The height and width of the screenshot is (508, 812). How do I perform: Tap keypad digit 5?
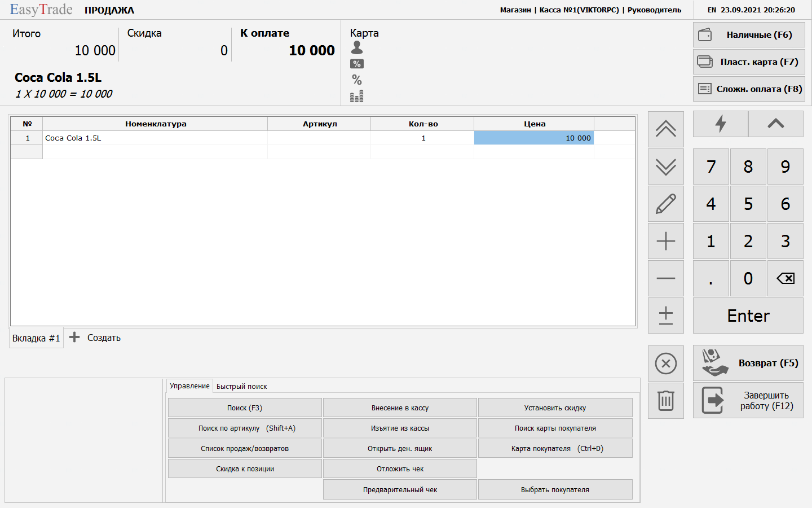pos(748,204)
